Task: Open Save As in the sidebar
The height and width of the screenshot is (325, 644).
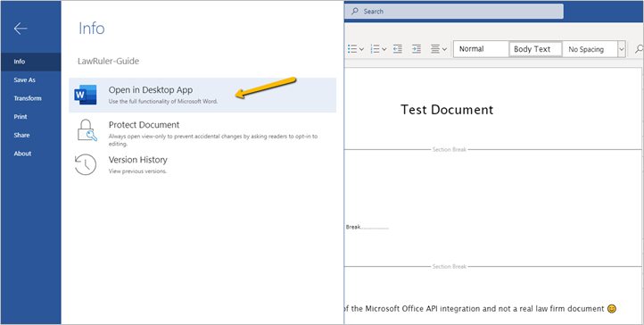Action: click(x=31, y=80)
